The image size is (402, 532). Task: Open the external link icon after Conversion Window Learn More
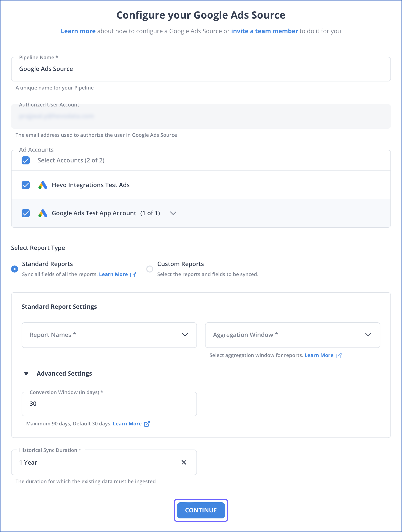pyautogui.click(x=147, y=424)
